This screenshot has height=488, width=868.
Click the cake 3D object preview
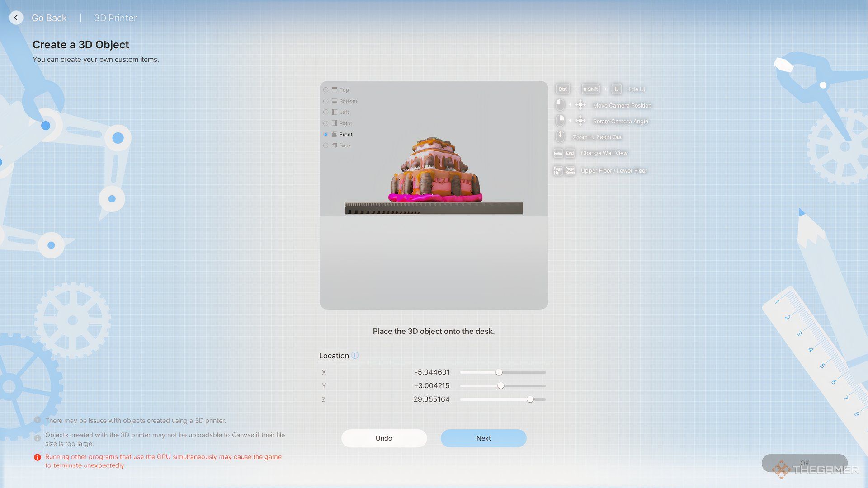click(x=434, y=172)
